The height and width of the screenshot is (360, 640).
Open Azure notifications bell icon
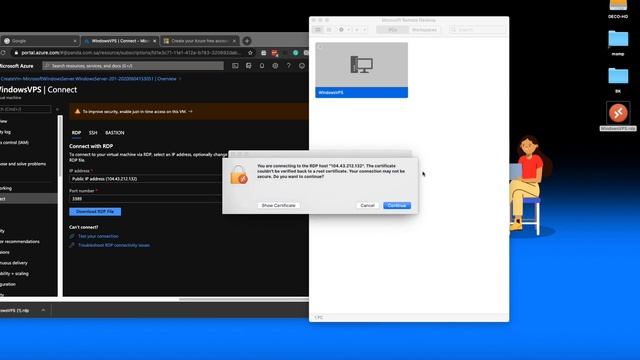(x=262, y=66)
